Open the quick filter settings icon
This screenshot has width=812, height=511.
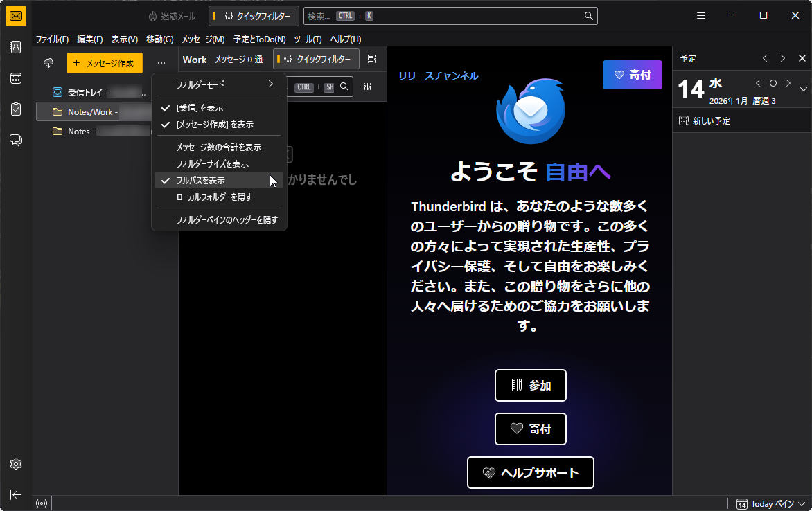pos(368,87)
